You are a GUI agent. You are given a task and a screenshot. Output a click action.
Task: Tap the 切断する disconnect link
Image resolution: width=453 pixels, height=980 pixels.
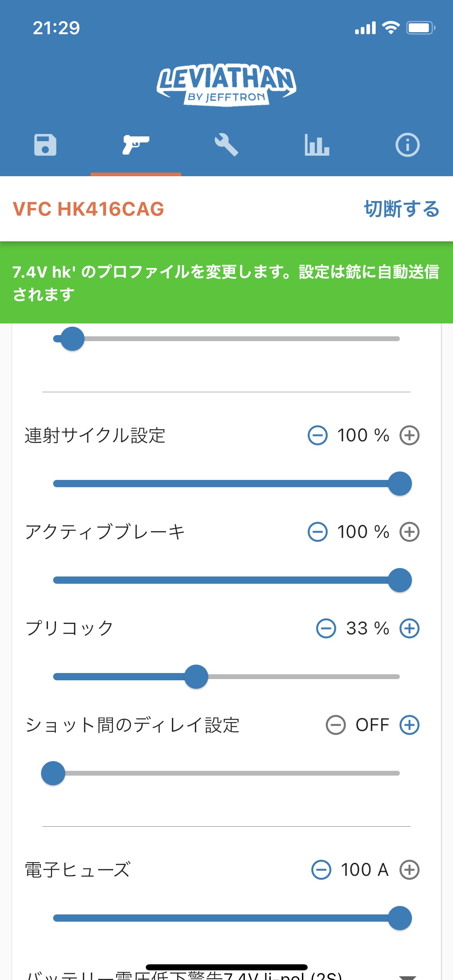click(x=401, y=209)
